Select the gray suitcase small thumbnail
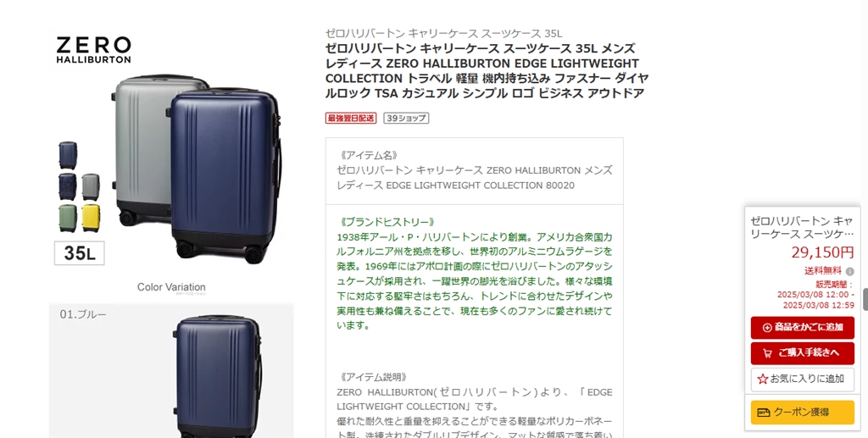This screenshot has height=438, width=868. pos(91,186)
